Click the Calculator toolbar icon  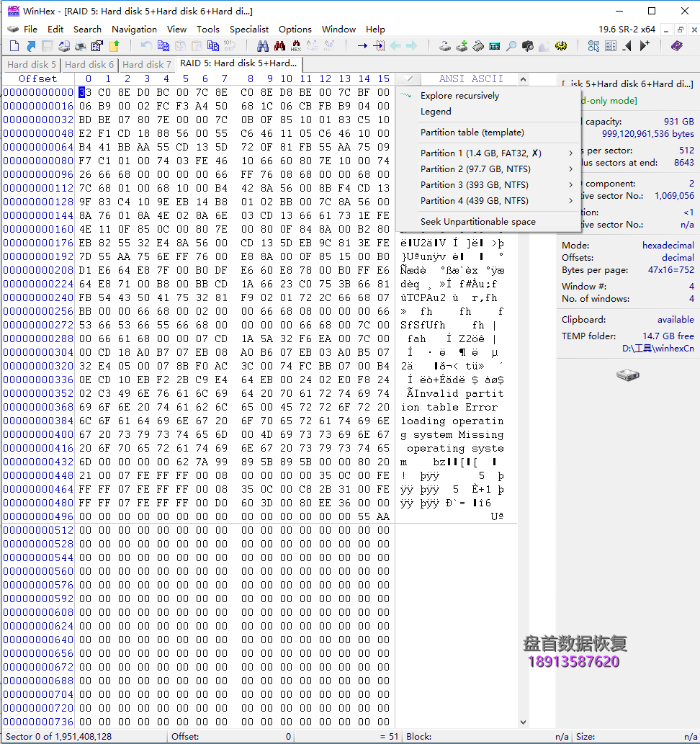pos(495,46)
